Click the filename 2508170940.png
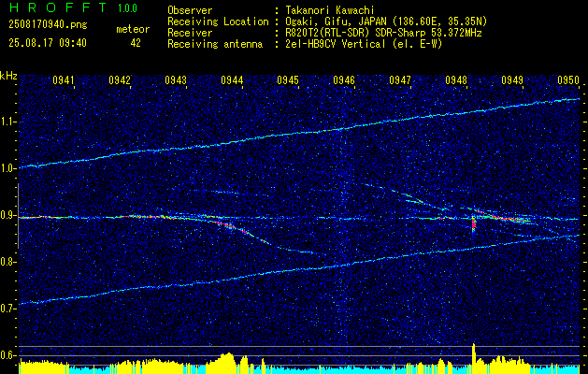588x374 pixels. point(48,25)
